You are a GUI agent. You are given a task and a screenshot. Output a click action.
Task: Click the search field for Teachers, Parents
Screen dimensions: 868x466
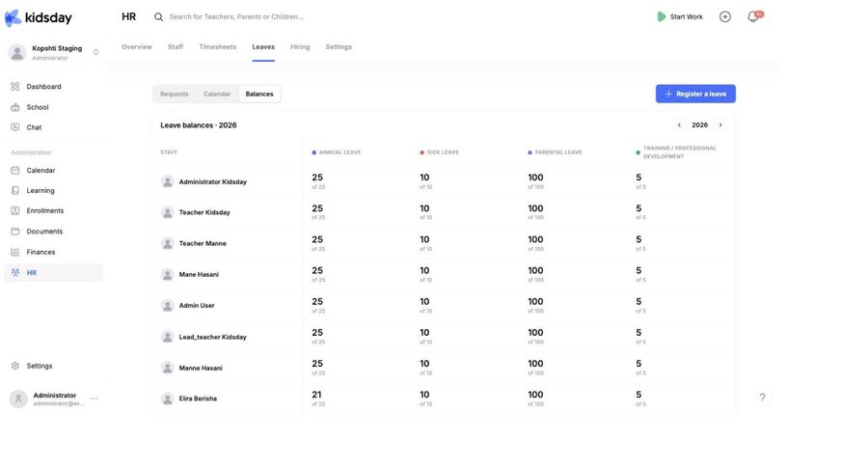(236, 16)
